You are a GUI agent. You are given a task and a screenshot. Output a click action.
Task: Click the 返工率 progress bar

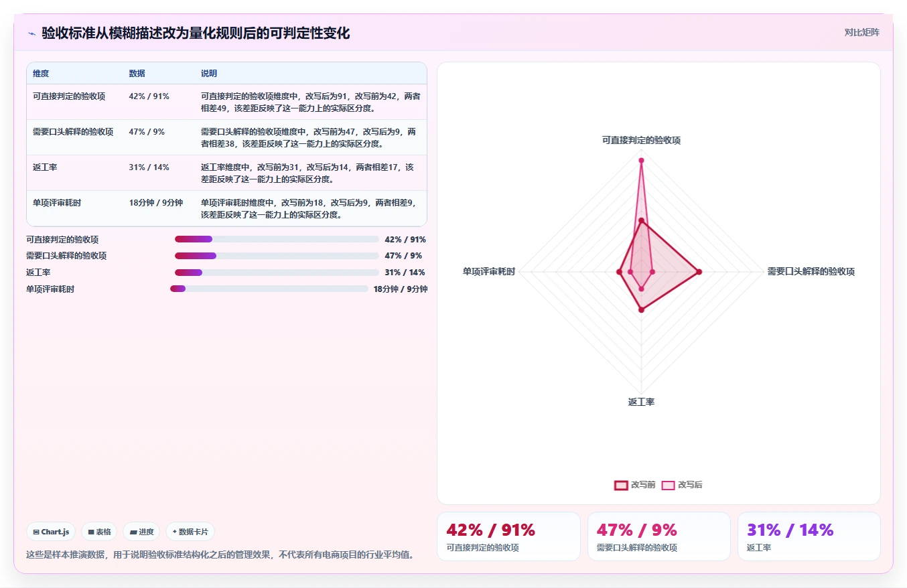[x=277, y=273]
